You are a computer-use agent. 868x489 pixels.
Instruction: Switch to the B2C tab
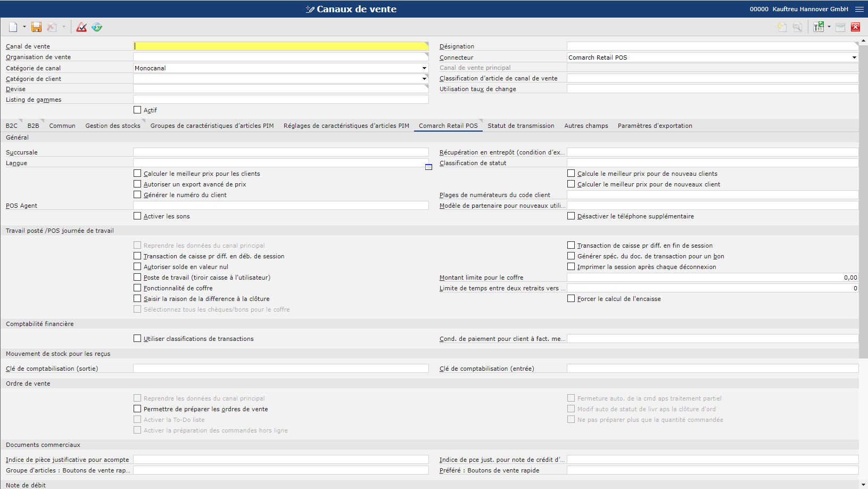(x=12, y=126)
